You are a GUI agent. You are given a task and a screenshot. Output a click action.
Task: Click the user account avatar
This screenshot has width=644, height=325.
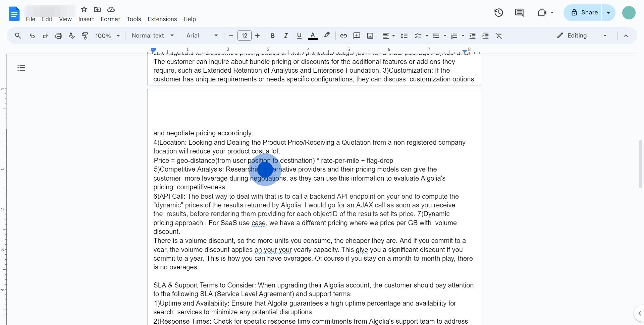click(629, 13)
